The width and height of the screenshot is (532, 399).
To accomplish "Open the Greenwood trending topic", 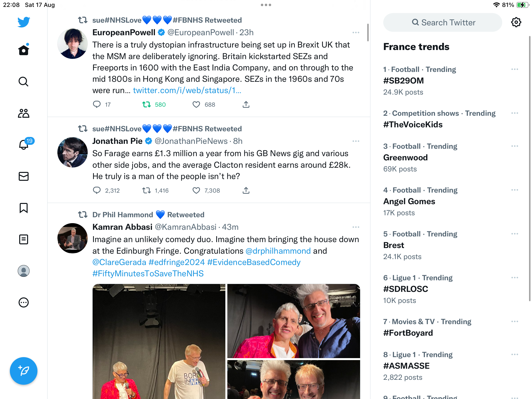I will click(405, 158).
